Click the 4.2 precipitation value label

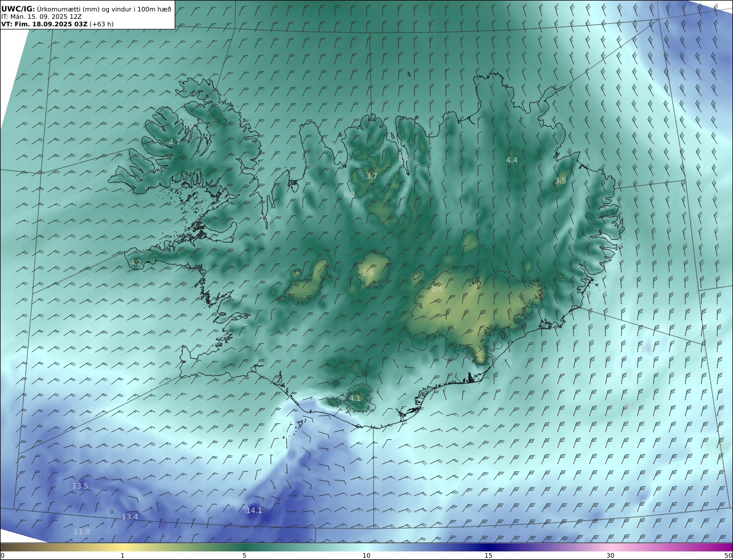[136, 263]
